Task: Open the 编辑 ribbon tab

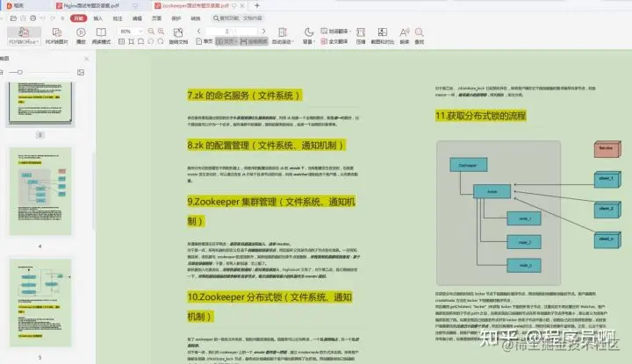Action: [137, 18]
